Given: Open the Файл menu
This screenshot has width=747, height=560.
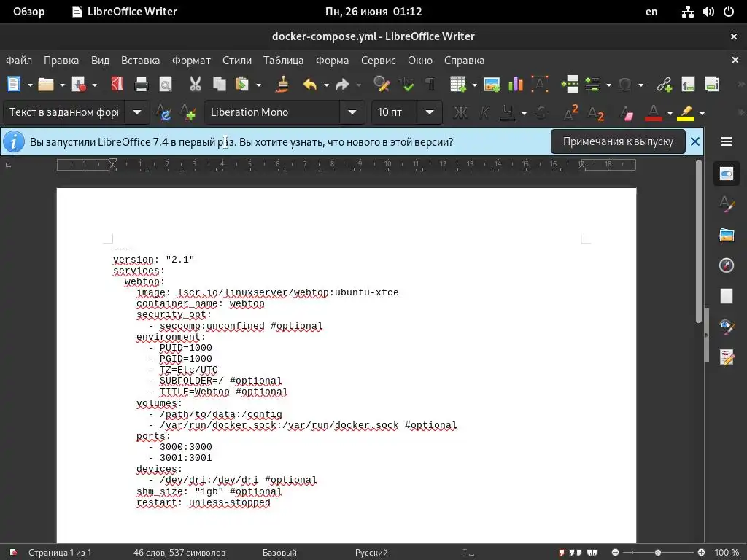Looking at the screenshot, I should click(x=19, y=61).
